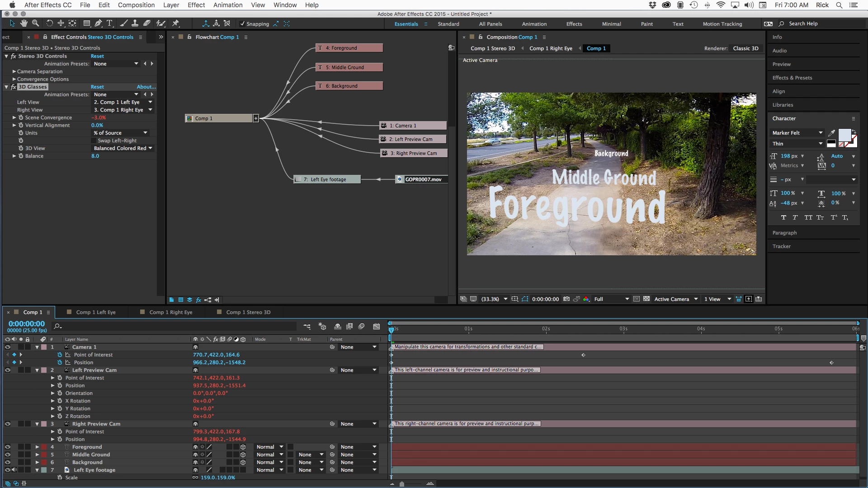Click the text fill color swatch
Viewport: 868px width, 488px height.
pos(844,135)
